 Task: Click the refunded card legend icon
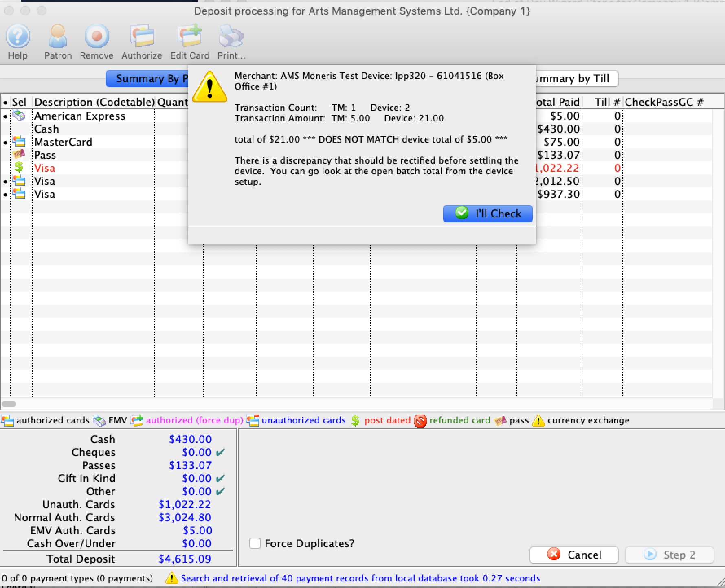click(x=420, y=420)
